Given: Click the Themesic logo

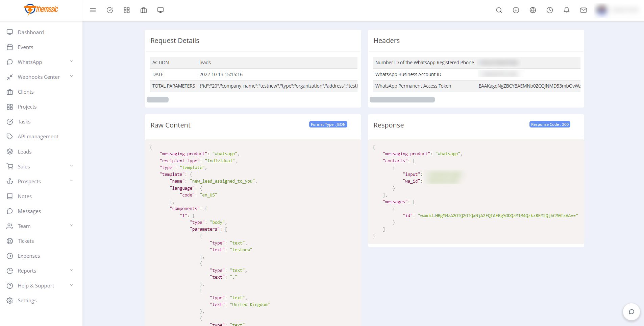Looking at the screenshot, I should (41, 9).
